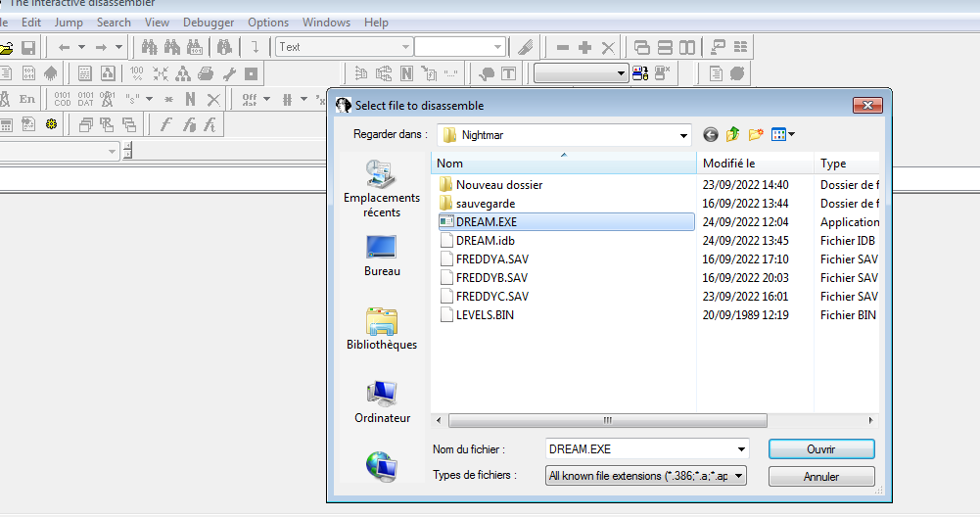The width and height of the screenshot is (980, 517).
Task: Expand the Regarder dans folder dropdown
Action: point(683,135)
